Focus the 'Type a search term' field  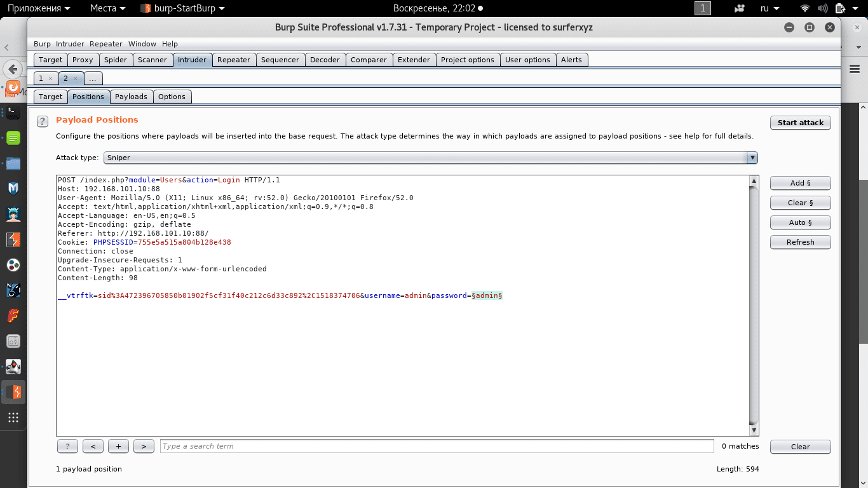tap(437, 446)
